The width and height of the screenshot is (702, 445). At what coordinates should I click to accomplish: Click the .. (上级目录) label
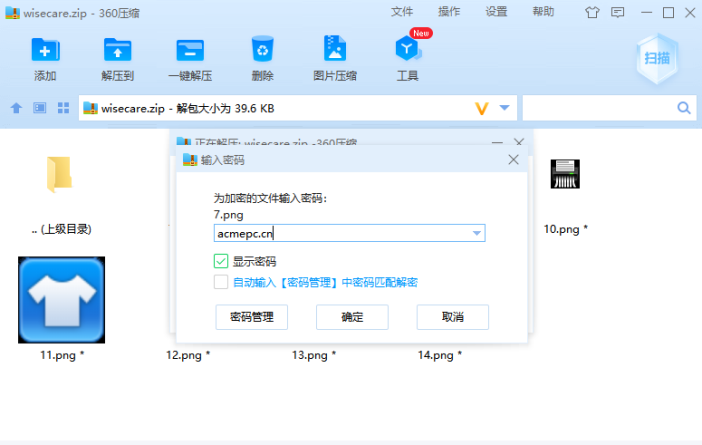[x=61, y=229]
